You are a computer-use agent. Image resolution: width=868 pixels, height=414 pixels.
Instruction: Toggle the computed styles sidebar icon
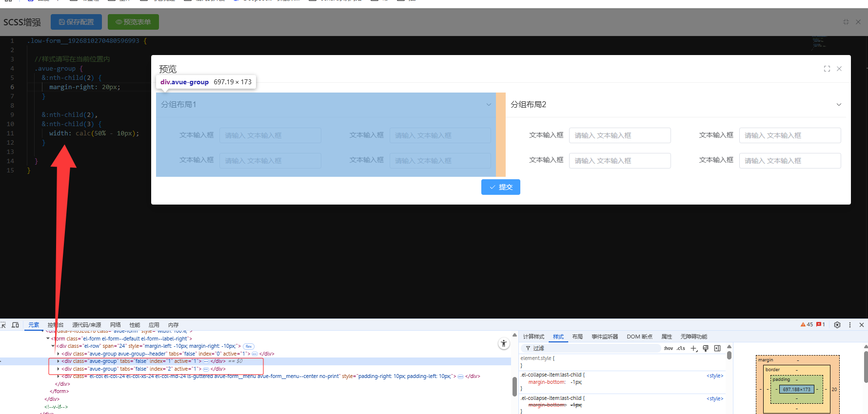coord(717,348)
